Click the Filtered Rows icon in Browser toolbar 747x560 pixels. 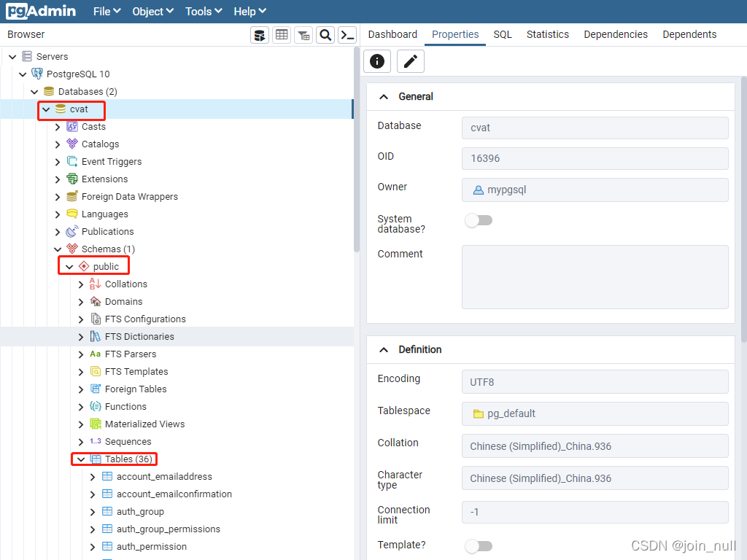303,35
